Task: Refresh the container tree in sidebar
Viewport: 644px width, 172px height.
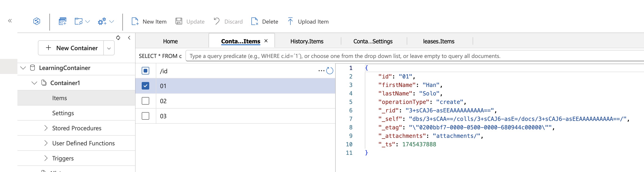Action: click(x=118, y=38)
